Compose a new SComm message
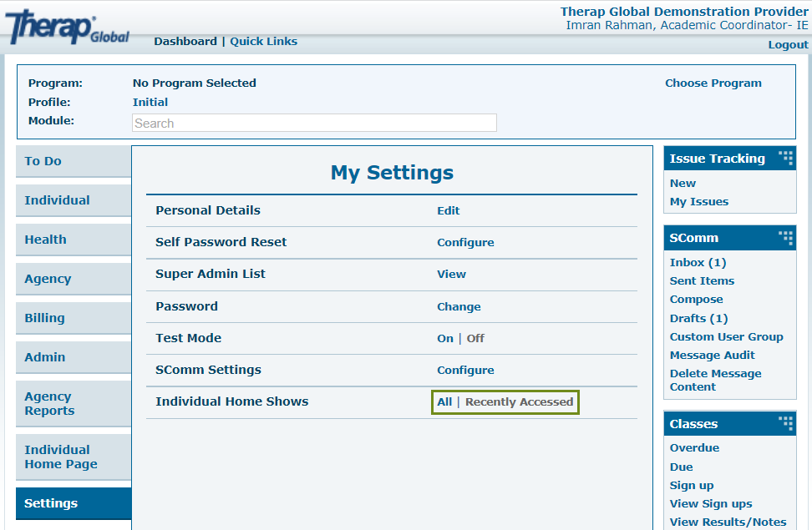812x530 pixels. pyautogui.click(x=697, y=300)
